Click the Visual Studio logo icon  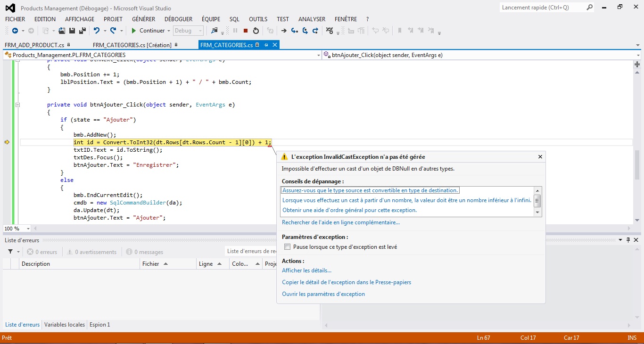point(10,8)
